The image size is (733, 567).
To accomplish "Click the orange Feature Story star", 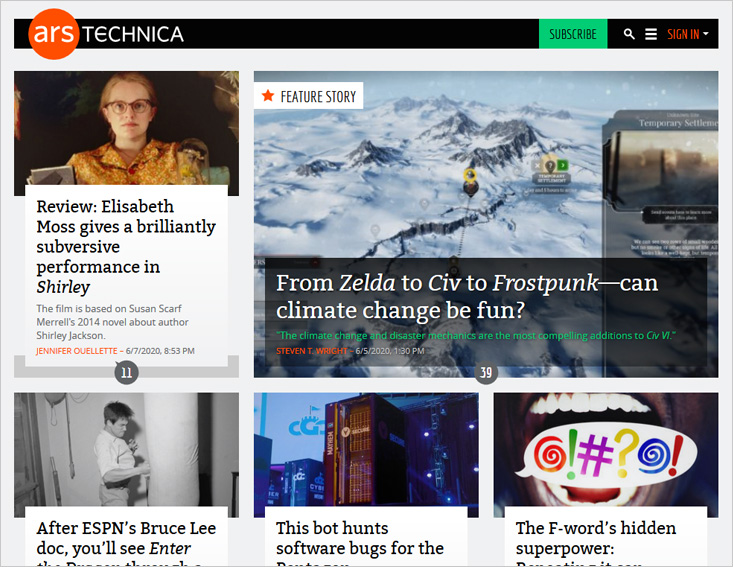I will (268, 96).
